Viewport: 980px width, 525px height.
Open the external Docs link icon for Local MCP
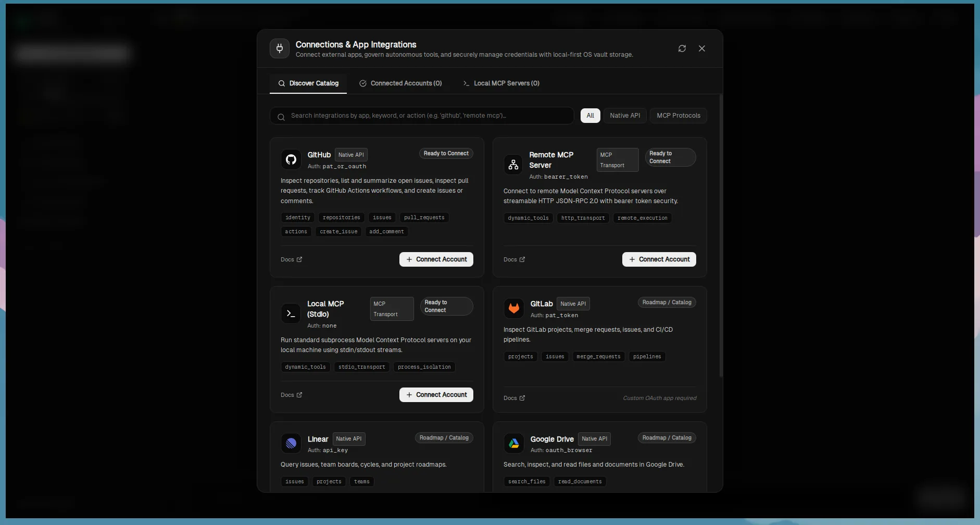(x=299, y=395)
